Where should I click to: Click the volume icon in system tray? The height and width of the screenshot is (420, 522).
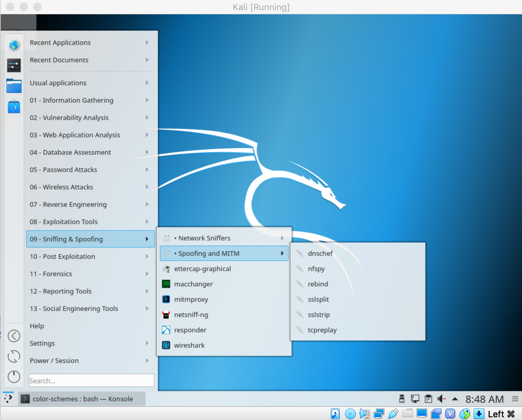pyautogui.click(x=441, y=399)
